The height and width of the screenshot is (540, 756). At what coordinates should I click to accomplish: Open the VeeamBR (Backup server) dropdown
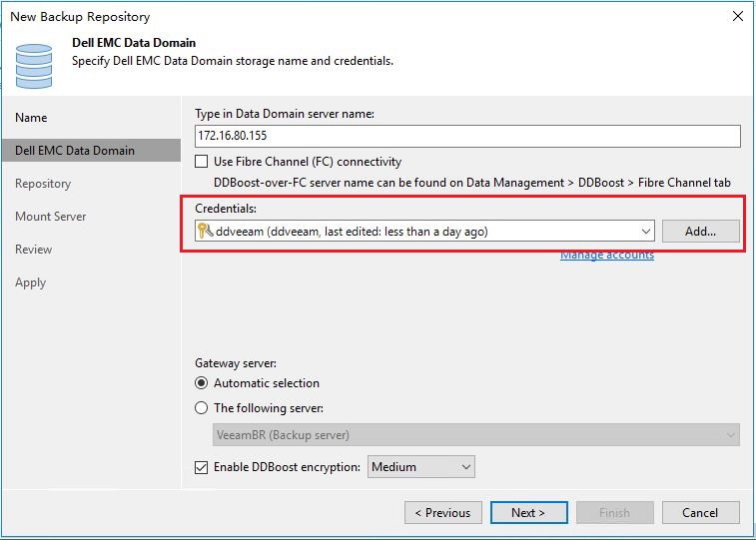[476, 435]
